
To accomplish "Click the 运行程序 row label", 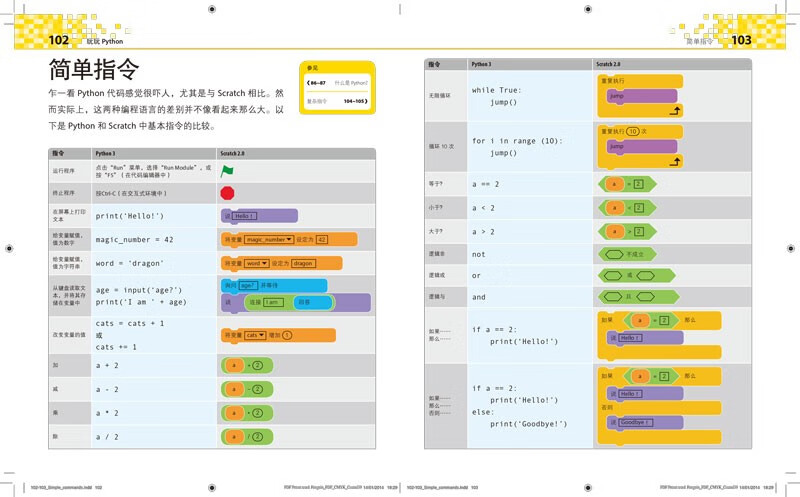I will [63, 171].
